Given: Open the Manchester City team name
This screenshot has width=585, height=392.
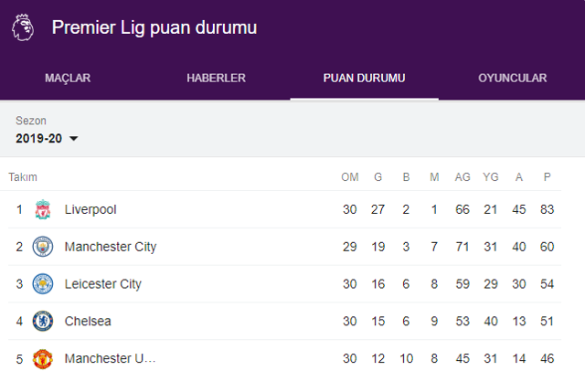Looking at the screenshot, I should click(x=111, y=247).
